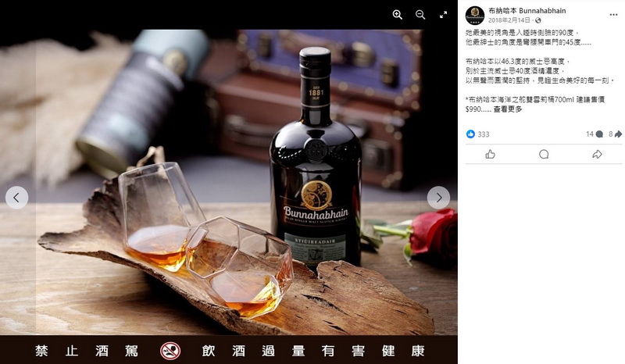Go to the previous photo
The image size is (625, 364).
click(16, 198)
